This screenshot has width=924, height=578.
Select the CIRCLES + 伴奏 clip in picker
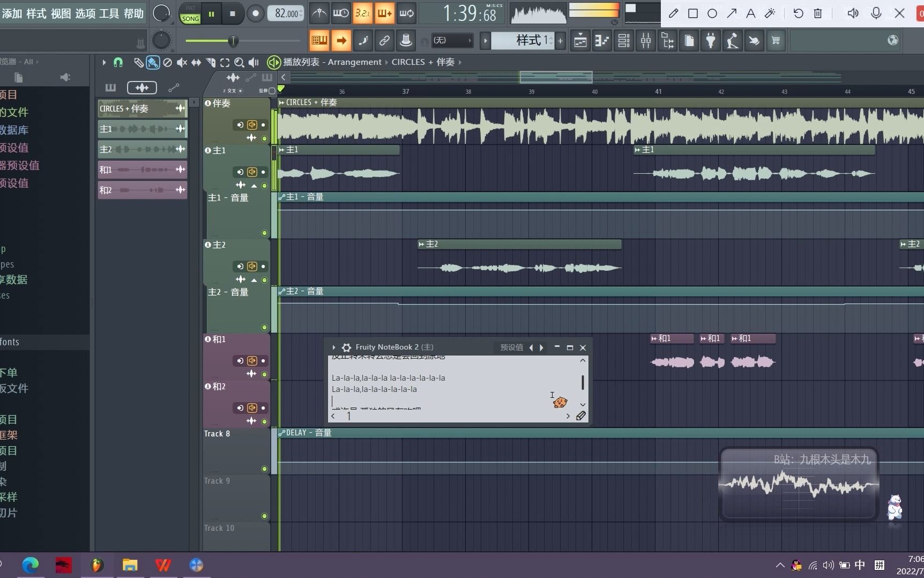[x=142, y=109]
